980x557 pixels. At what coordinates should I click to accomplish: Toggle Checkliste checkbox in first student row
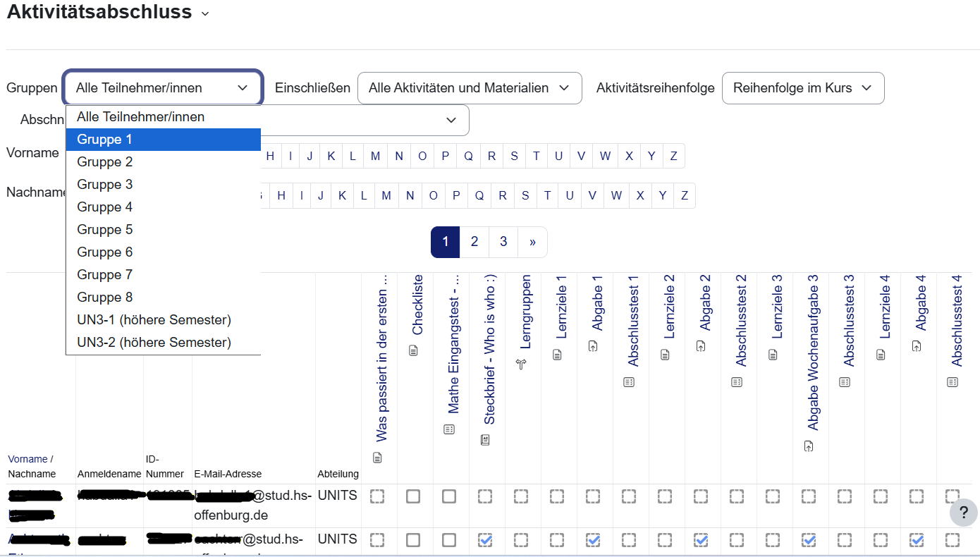click(413, 496)
